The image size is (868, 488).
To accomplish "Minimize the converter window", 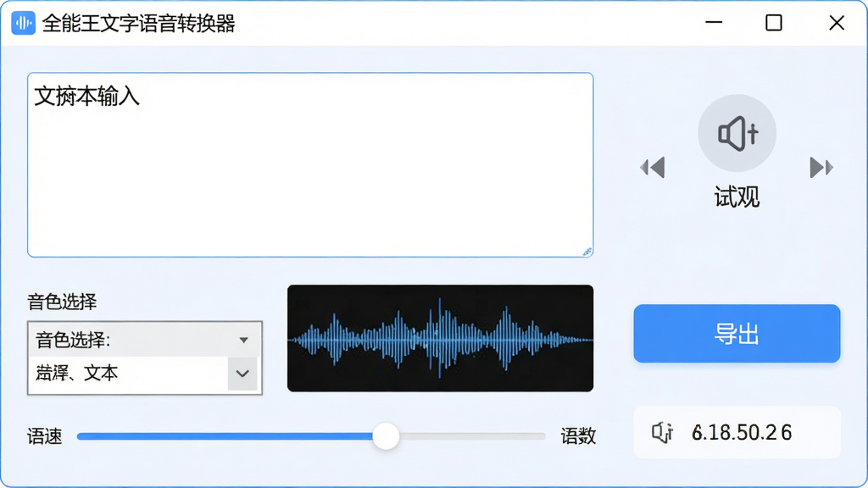I will tap(714, 23).
